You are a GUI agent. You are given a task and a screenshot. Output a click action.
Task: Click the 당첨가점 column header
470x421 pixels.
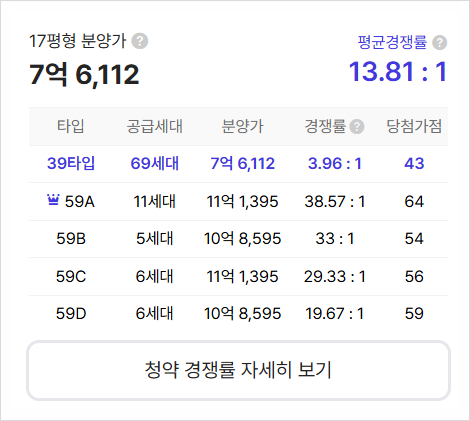pyautogui.click(x=414, y=126)
